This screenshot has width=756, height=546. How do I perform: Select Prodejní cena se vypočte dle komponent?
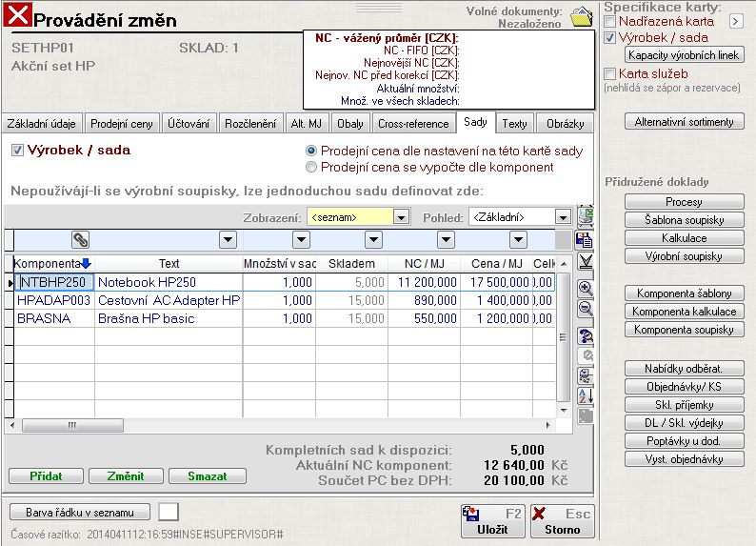tap(311, 167)
